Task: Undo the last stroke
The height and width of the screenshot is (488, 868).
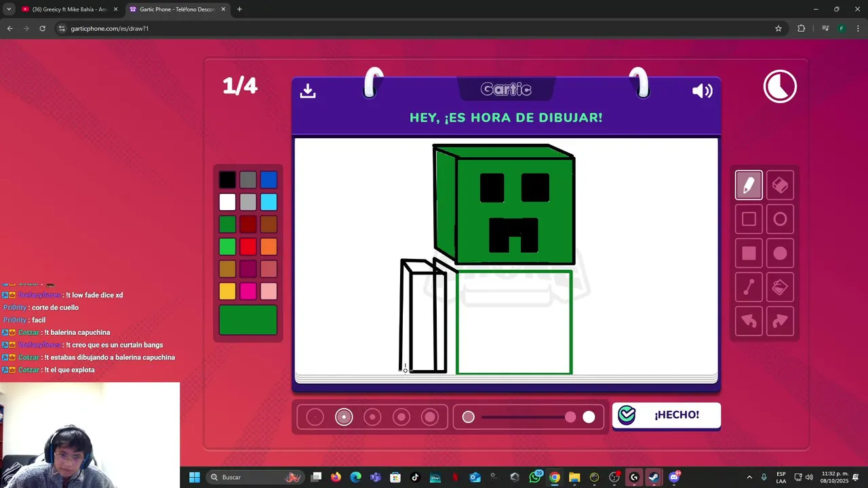Action: coord(749,321)
